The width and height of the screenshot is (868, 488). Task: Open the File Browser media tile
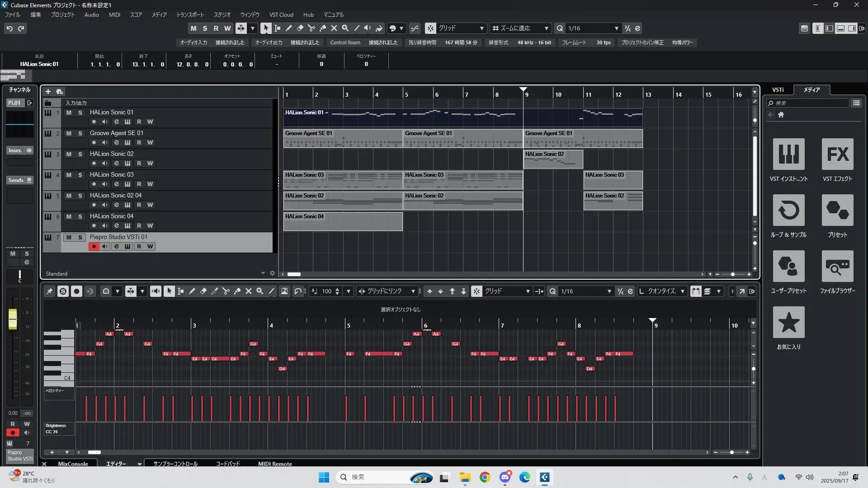click(837, 267)
